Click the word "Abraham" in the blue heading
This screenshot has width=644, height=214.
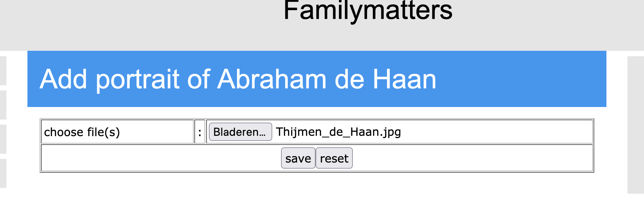click(272, 79)
